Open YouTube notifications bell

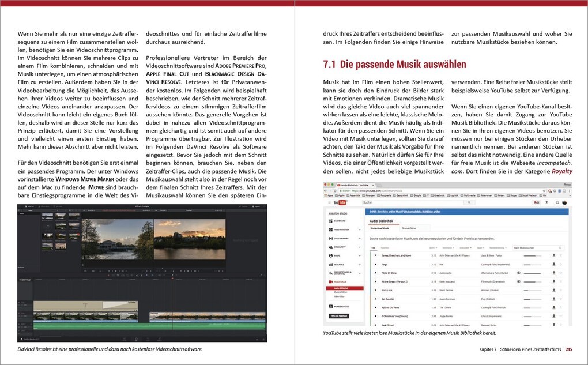point(557,202)
